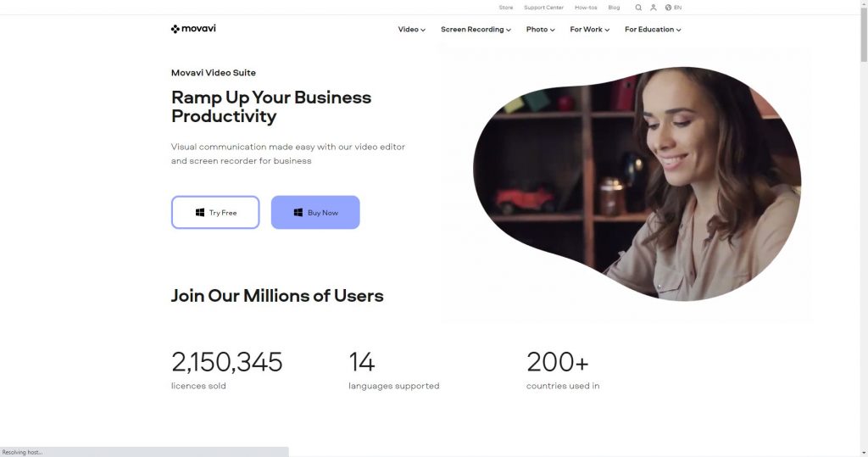
Task: Expand the Screen Recording dropdown menu
Action: [x=476, y=30]
